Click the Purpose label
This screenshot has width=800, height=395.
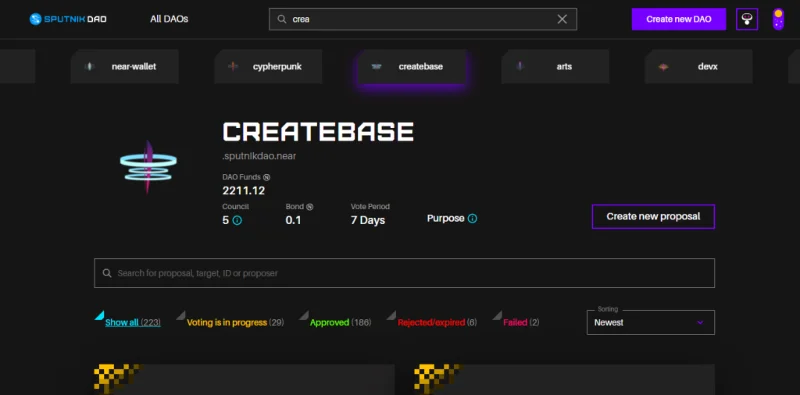(445, 218)
